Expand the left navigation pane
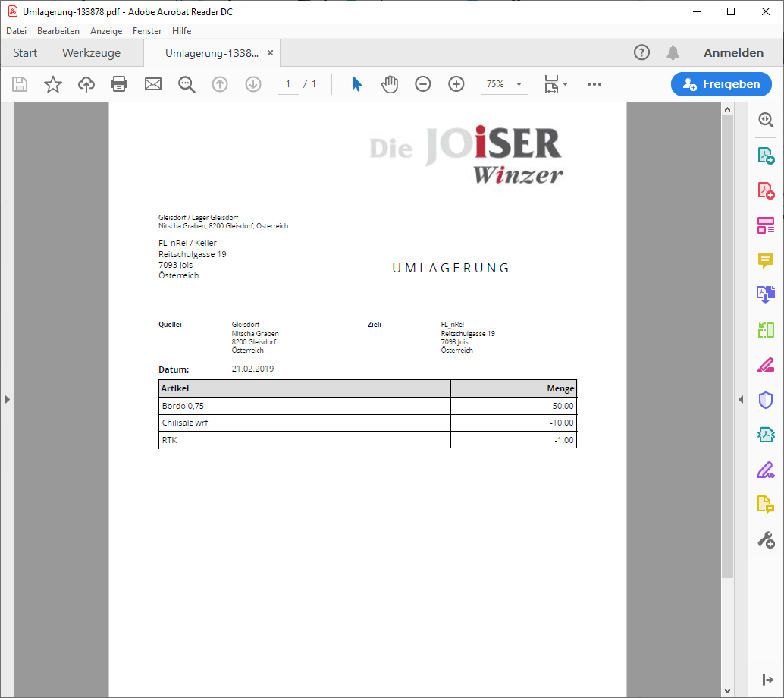Image resolution: width=784 pixels, height=698 pixels. [7, 399]
